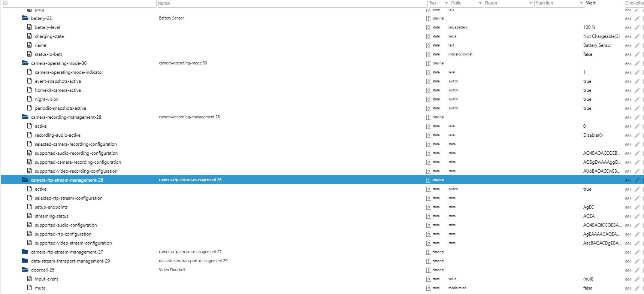
Task: Click the '(null)' value of input-event
Action: 588,279
